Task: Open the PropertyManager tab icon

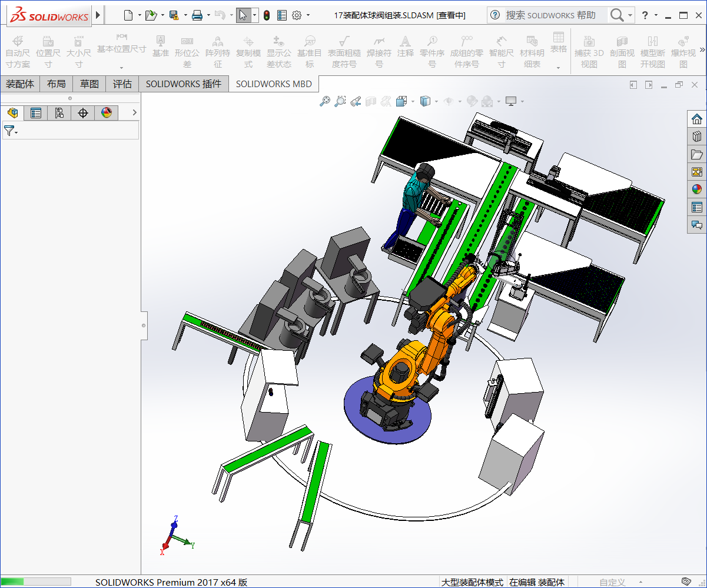Action: (36, 113)
